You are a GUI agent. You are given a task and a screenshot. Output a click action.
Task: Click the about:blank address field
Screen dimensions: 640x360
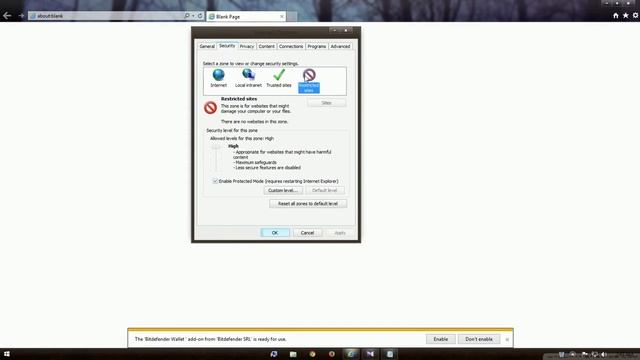tap(105, 16)
